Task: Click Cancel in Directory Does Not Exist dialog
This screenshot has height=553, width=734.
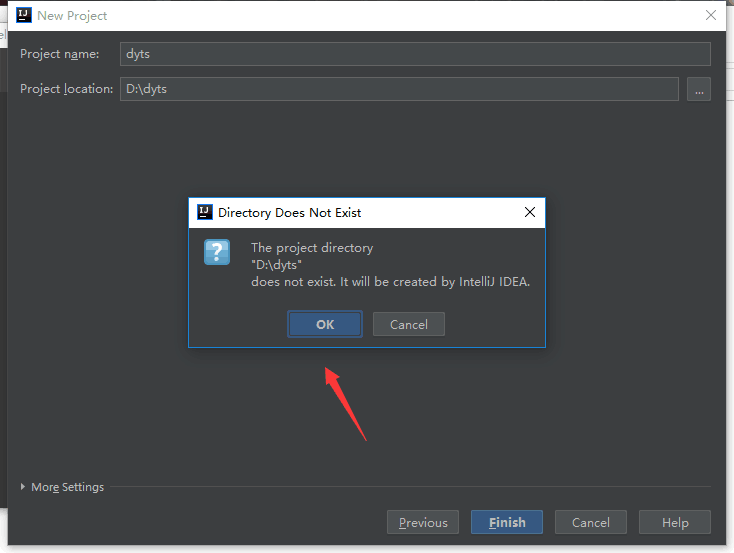Action: tap(409, 324)
